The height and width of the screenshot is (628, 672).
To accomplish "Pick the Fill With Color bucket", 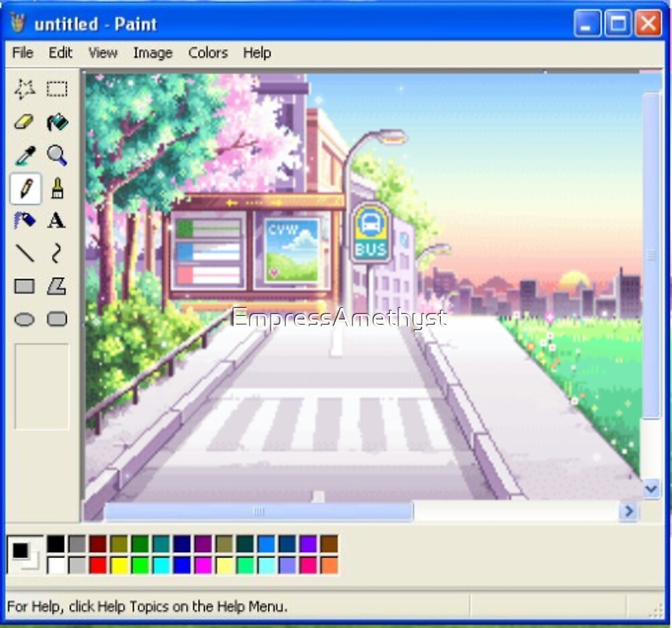I will coord(57,122).
